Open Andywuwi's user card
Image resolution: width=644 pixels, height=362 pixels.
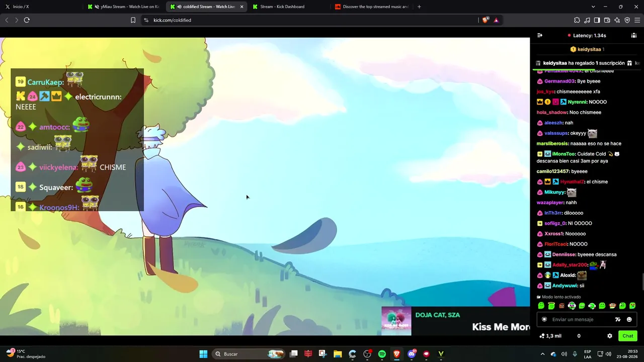[565, 286]
